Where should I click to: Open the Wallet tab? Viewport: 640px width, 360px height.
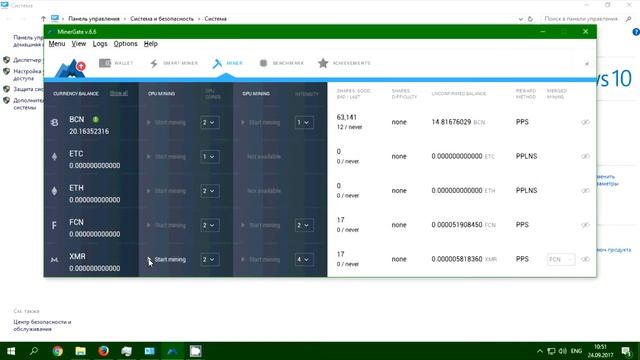point(116,63)
